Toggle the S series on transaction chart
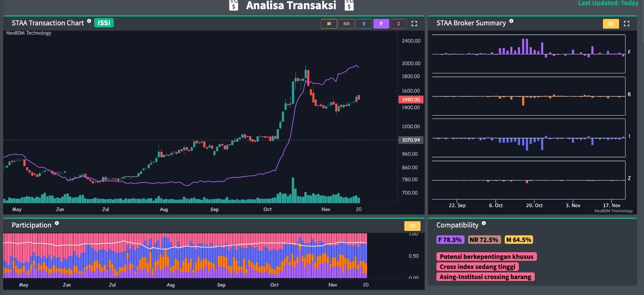 pos(364,24)
